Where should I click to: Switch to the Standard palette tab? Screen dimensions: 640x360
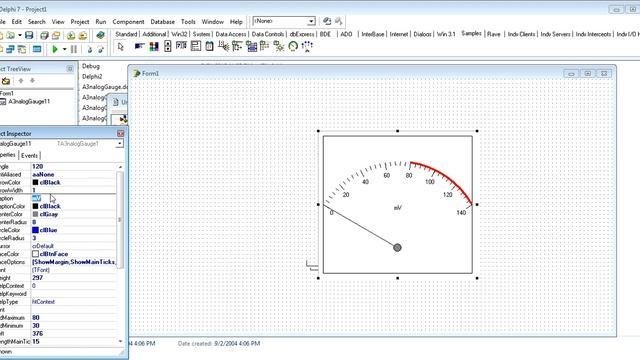[126, 34]
